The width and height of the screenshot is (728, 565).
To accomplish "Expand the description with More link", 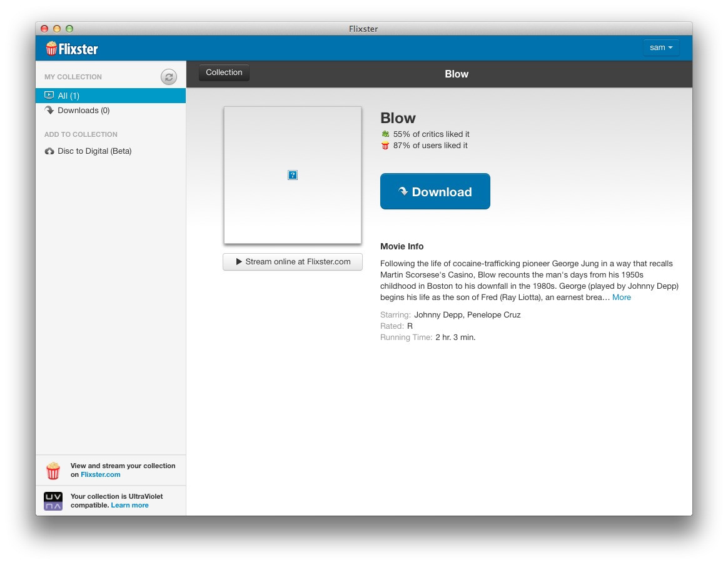I will point(621,297).
